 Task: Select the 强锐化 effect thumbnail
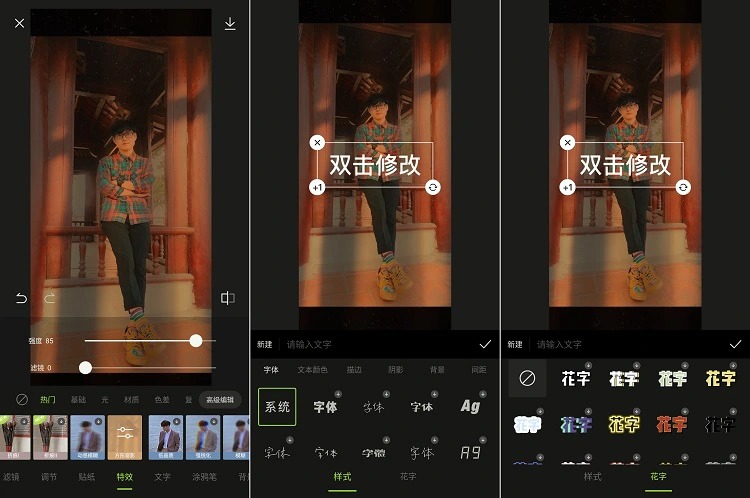pos(203,437)
